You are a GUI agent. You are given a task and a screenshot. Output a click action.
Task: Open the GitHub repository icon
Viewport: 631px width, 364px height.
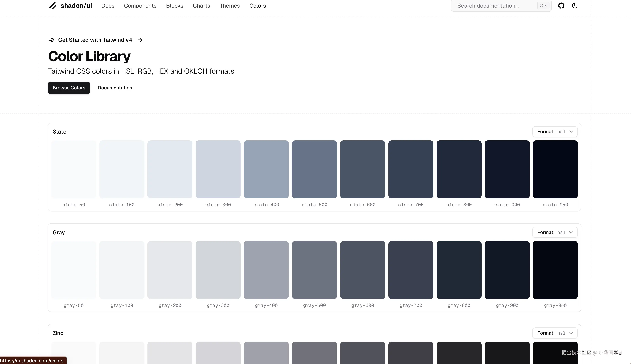pyautogui.click(x=561, y=6)
